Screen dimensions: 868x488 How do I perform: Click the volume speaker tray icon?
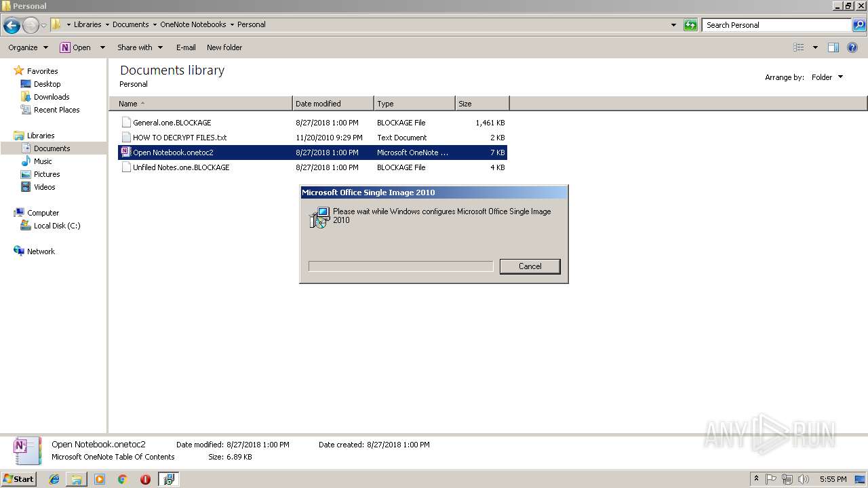(x=804, y=479)
